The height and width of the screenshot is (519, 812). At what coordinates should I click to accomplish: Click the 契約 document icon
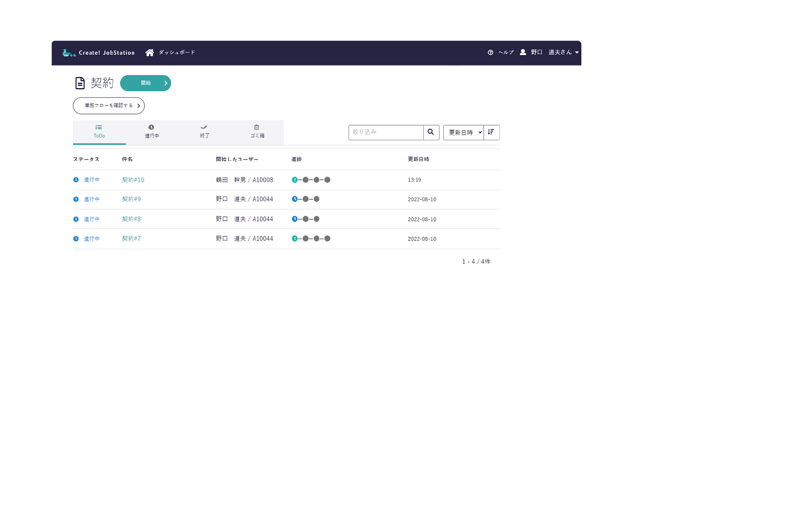pos(80,83)
